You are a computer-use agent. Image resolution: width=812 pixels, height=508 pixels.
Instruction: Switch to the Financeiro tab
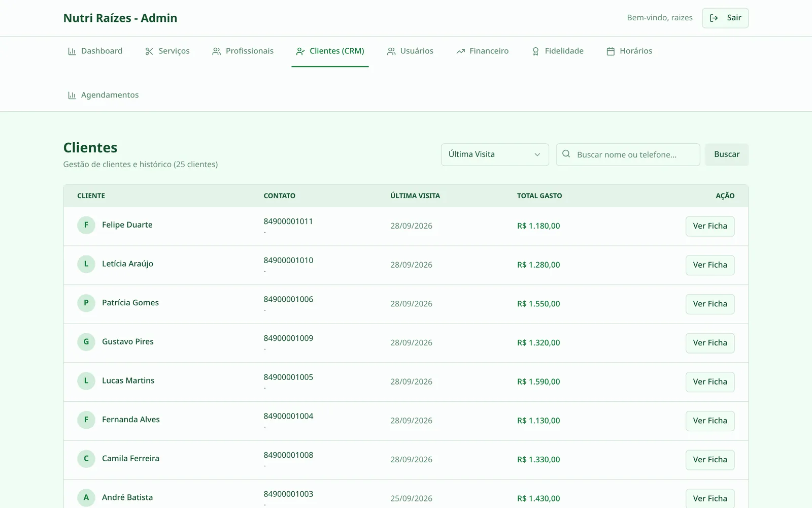pos(482,51)
